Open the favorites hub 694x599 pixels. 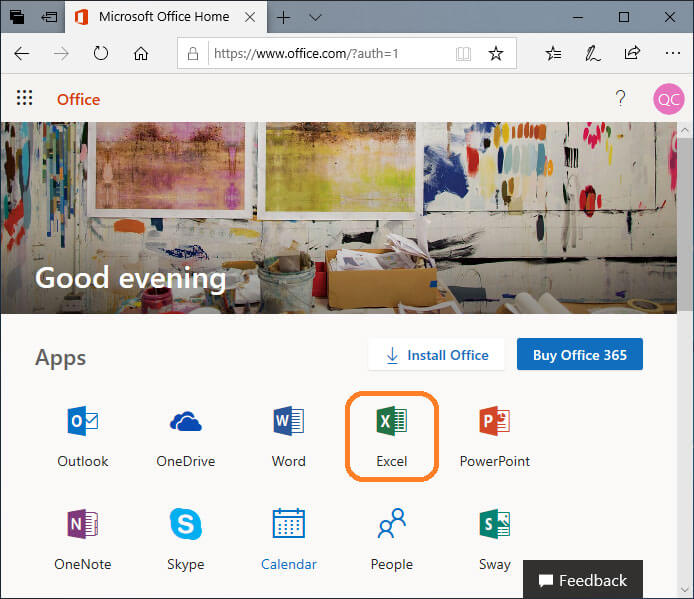click(553, 54)
